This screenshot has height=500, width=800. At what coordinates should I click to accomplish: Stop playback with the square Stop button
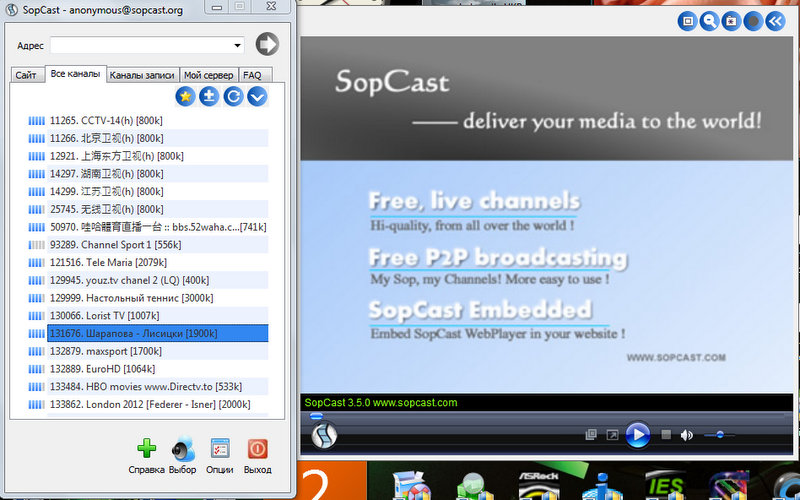[x=666, y=434]
